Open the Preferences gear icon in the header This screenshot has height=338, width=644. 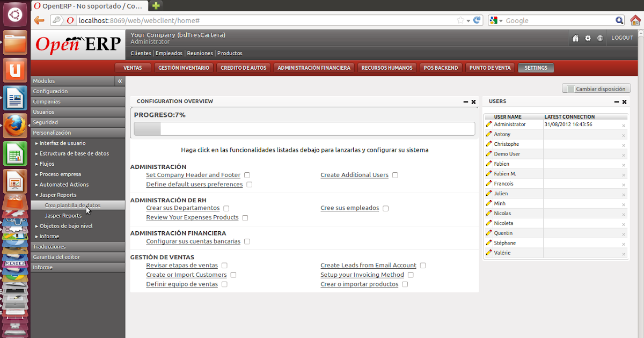587,38
